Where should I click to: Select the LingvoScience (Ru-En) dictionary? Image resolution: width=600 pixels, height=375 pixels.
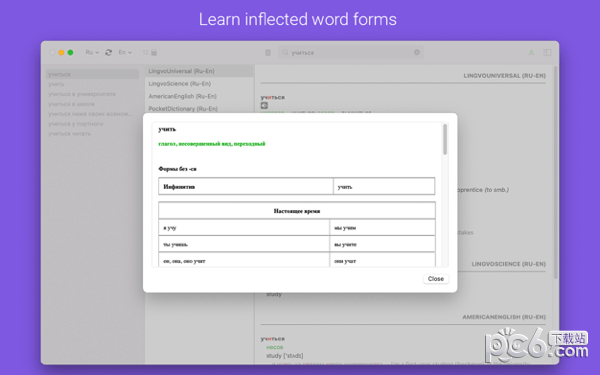[x=199, y=83]
